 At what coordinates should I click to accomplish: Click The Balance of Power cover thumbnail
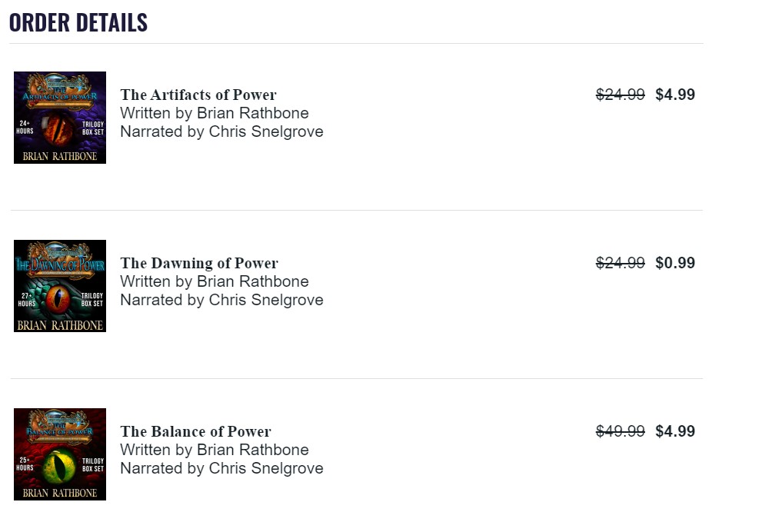[x=60, y=454]
